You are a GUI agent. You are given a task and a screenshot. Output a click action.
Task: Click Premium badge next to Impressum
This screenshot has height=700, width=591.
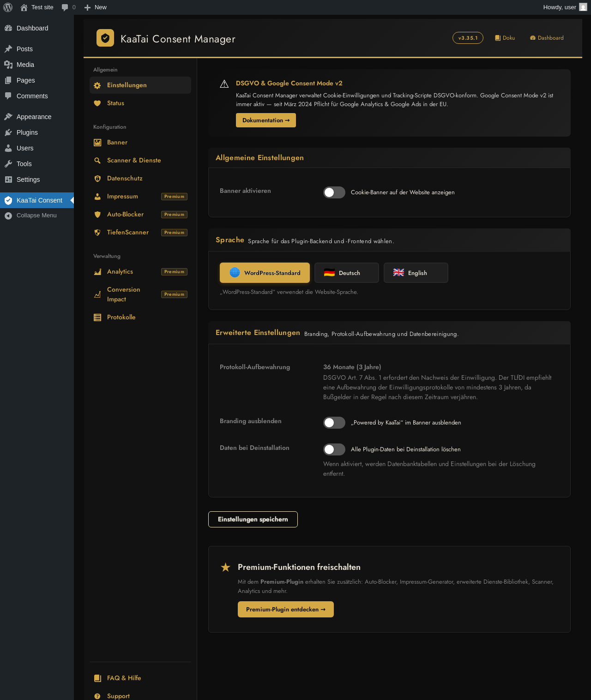[174, 197]
